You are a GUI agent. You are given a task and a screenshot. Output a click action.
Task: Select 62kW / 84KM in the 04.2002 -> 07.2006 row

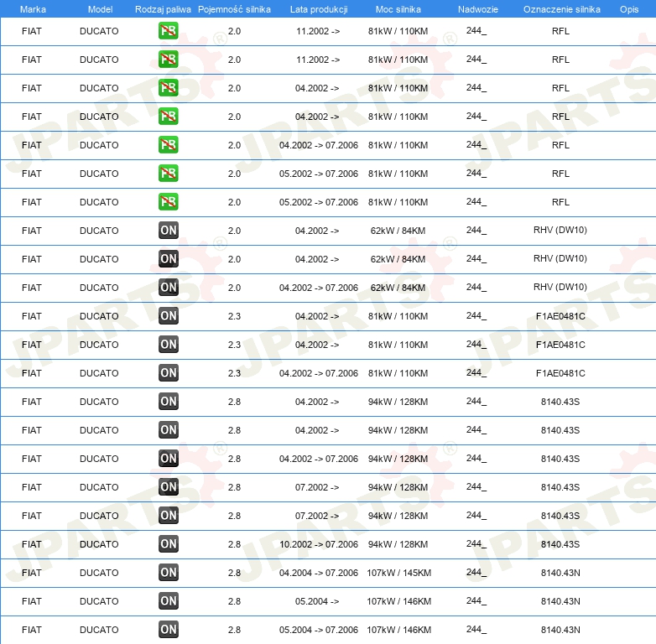[x=398, y=288]
